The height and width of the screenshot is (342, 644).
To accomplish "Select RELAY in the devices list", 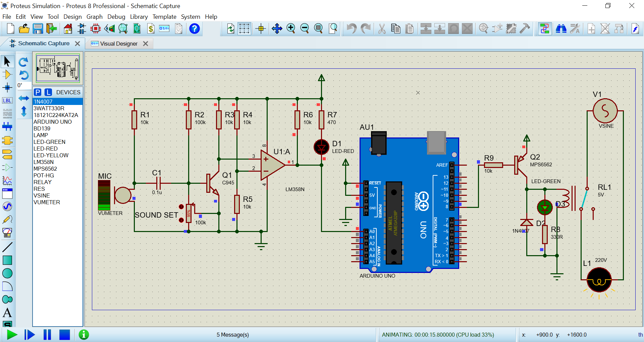I will tap(58, 182).
